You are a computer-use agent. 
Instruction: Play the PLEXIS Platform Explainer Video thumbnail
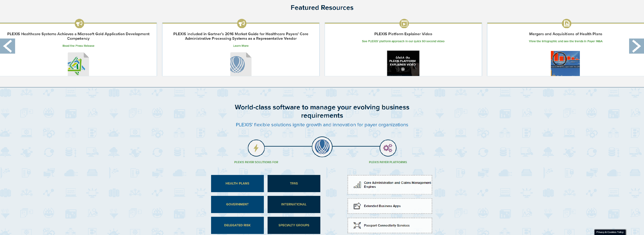403,63
